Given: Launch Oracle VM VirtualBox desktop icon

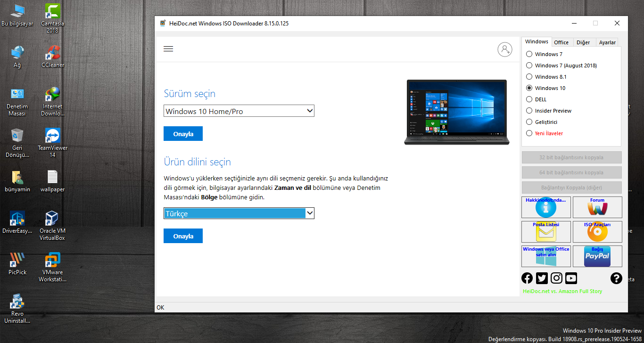Looking at the screenshot, I should coord(52,226).
